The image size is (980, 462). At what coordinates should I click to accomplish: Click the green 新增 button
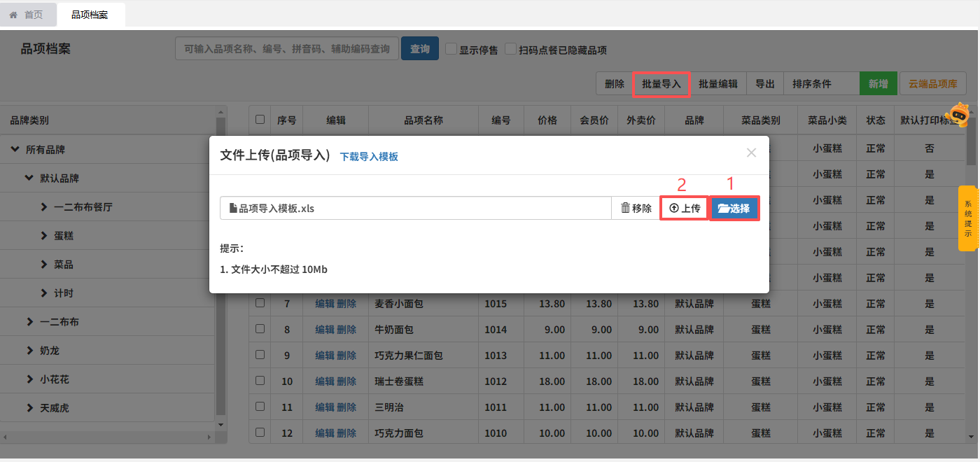pos(878,84)
